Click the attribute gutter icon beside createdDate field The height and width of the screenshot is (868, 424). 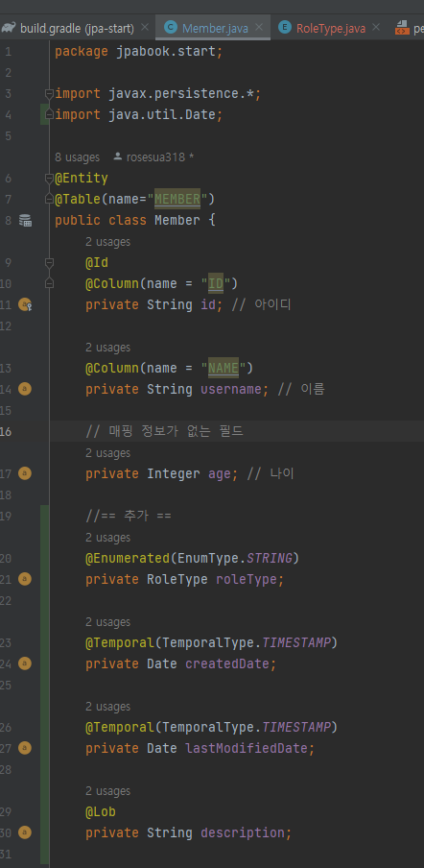tap(25, 663)
